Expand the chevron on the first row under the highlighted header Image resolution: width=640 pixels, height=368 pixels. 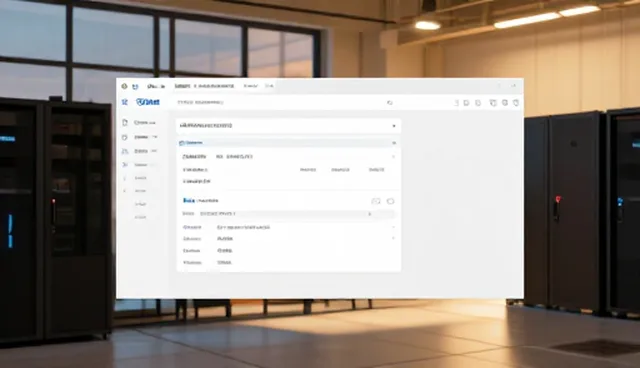pos(393,157)
